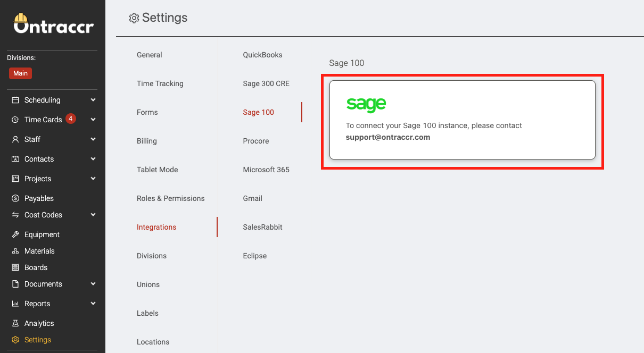Expand the Staff menu chevron

(x=93, y=139)
